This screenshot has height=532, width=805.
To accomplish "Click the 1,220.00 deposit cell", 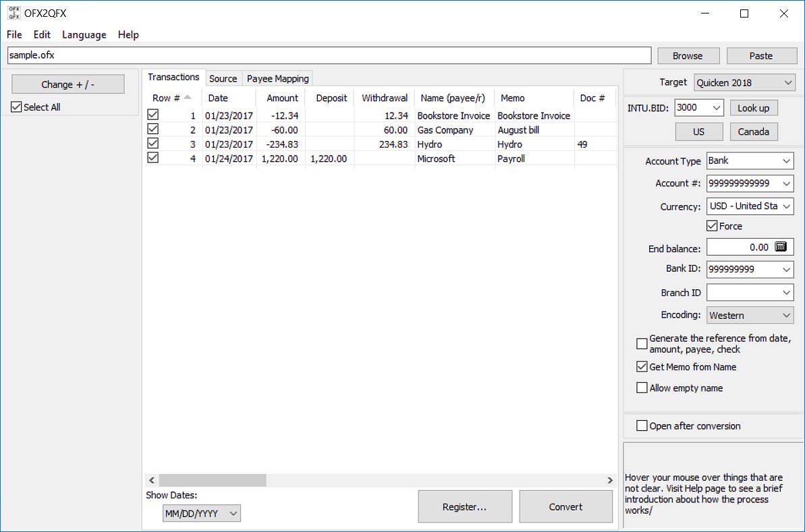I will 329,158.
